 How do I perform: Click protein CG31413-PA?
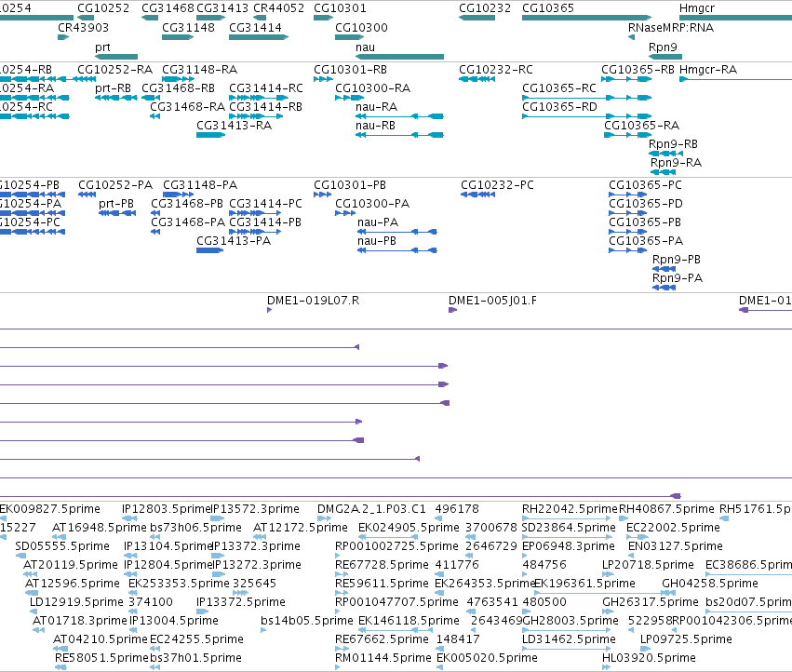tap(209, 250)
